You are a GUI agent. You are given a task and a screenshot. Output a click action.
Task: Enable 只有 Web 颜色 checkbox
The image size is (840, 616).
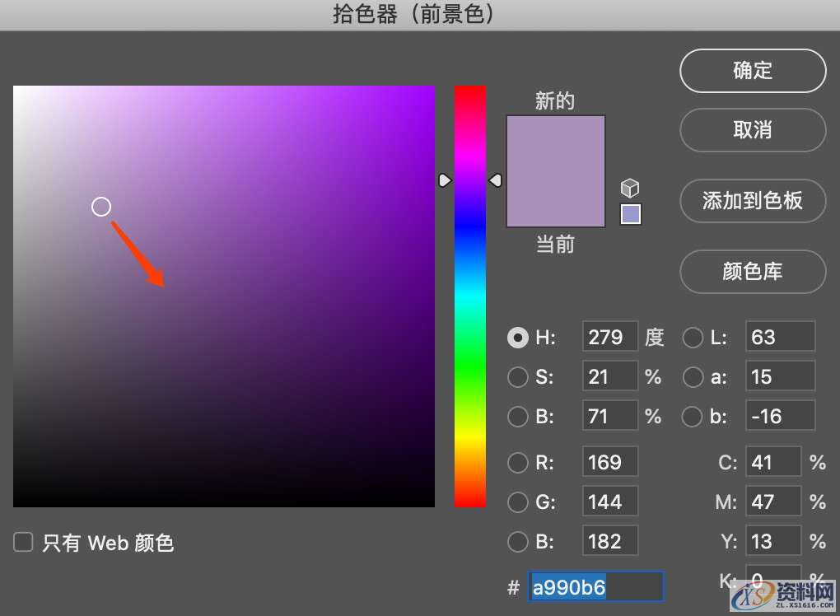click(24, 542)
